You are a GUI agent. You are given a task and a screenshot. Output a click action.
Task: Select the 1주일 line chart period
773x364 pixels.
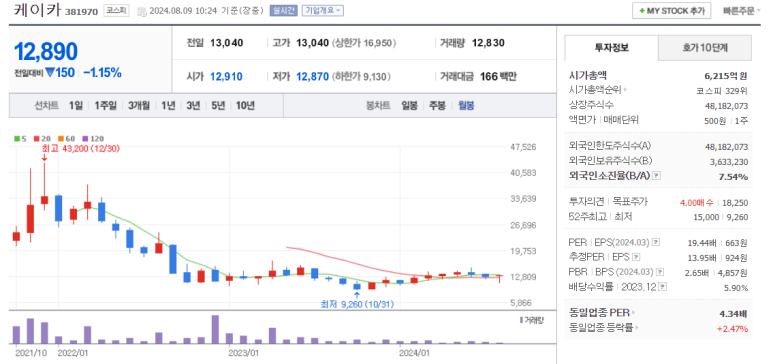(105, 105)
